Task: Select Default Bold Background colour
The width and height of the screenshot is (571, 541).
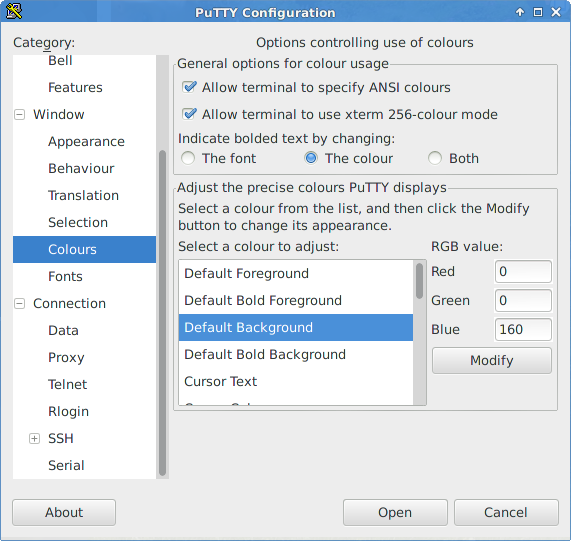Action: coord(296,354)
